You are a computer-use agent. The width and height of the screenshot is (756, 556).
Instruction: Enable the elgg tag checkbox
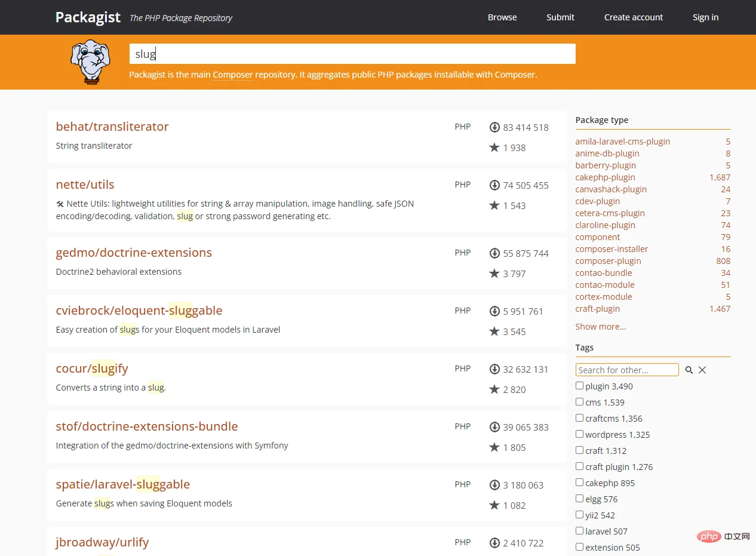click(579, 499)
